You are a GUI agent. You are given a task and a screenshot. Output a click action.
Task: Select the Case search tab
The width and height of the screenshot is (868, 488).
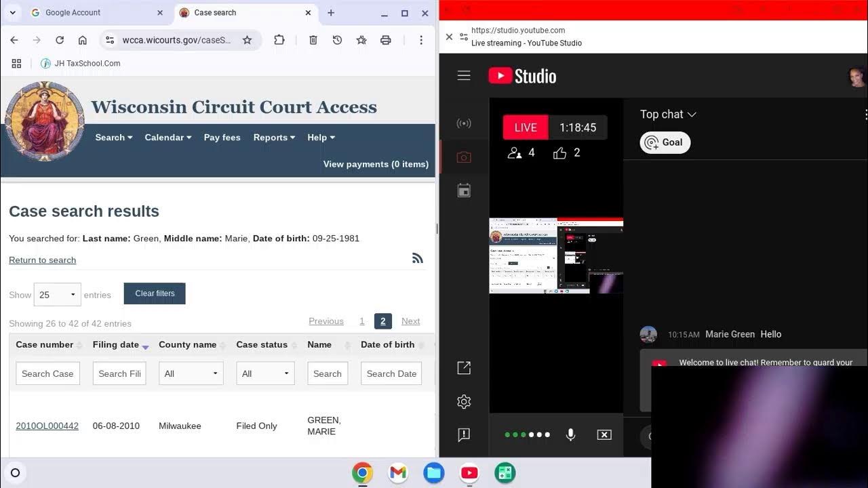click(x=245, y=13)
